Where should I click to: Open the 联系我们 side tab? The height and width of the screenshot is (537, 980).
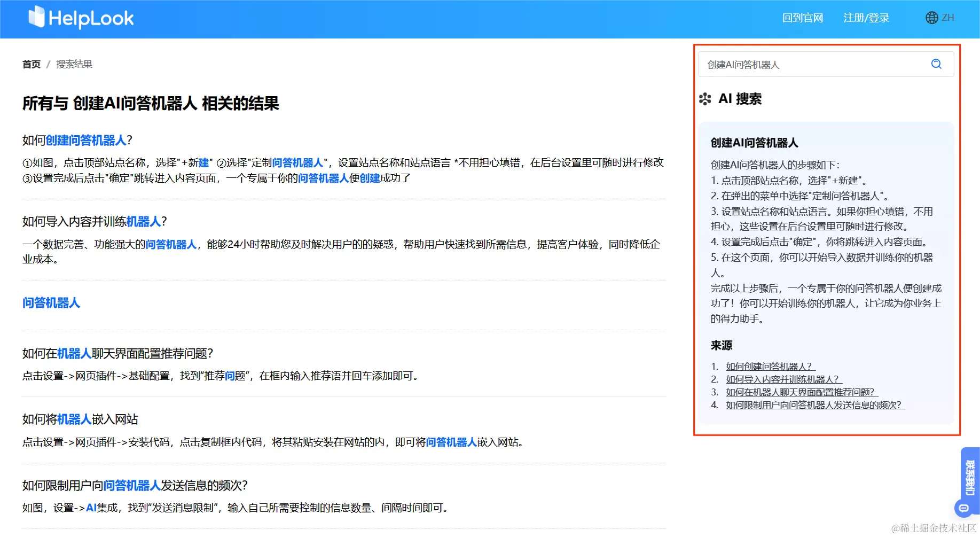(970, 477)
